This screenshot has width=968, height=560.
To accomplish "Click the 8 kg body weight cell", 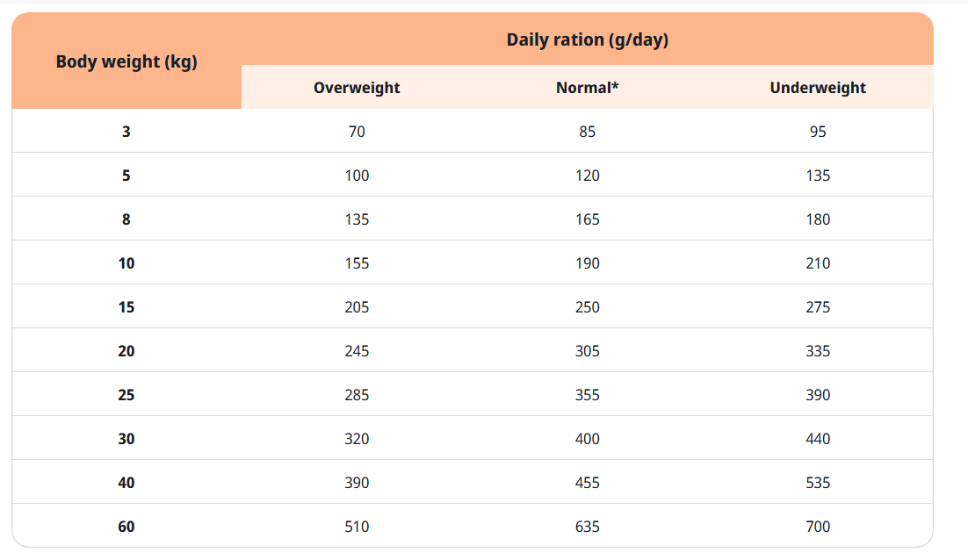I will click(x=126, y=219).
